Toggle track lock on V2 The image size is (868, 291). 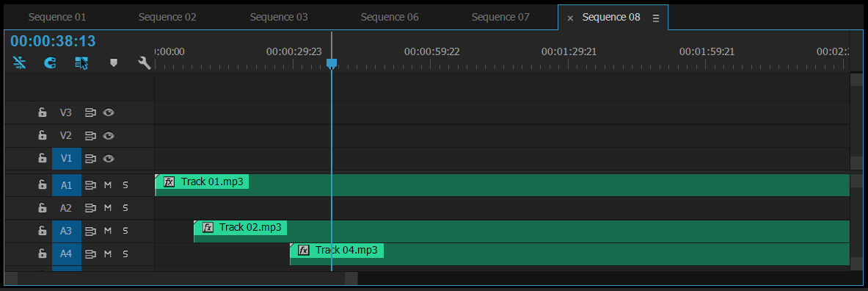[x=42, y=135]
